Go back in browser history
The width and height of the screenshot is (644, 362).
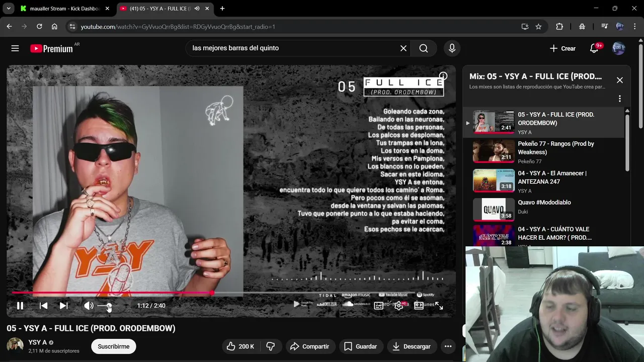tap(9, 27)
